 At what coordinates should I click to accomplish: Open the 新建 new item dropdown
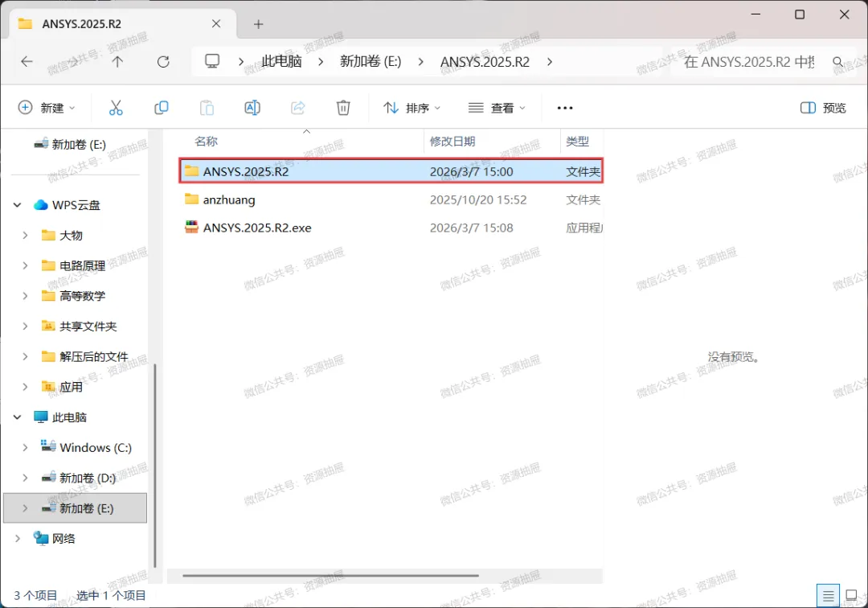47,108
